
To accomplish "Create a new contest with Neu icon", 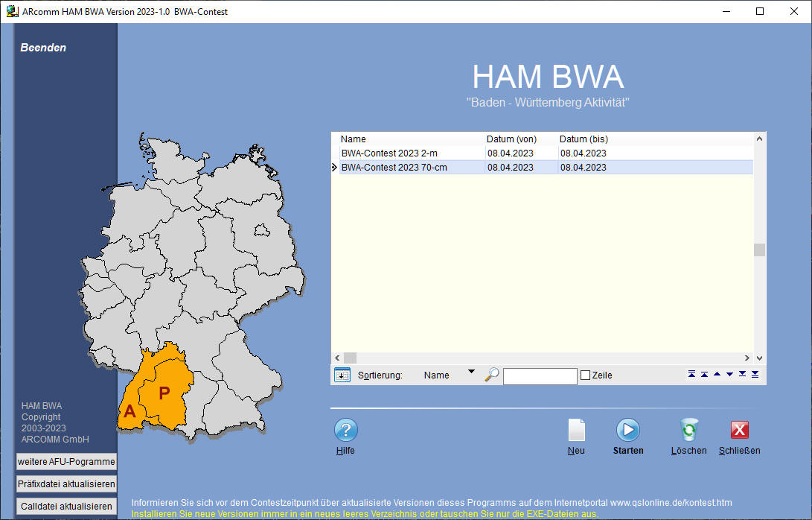I will pos(576,430).
